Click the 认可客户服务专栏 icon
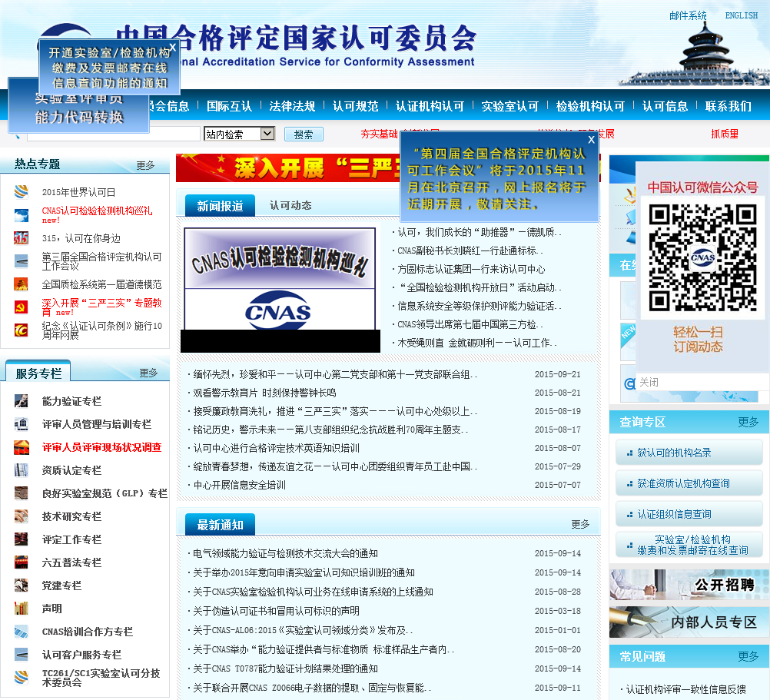Screen dimensions: 770x700 21,655
